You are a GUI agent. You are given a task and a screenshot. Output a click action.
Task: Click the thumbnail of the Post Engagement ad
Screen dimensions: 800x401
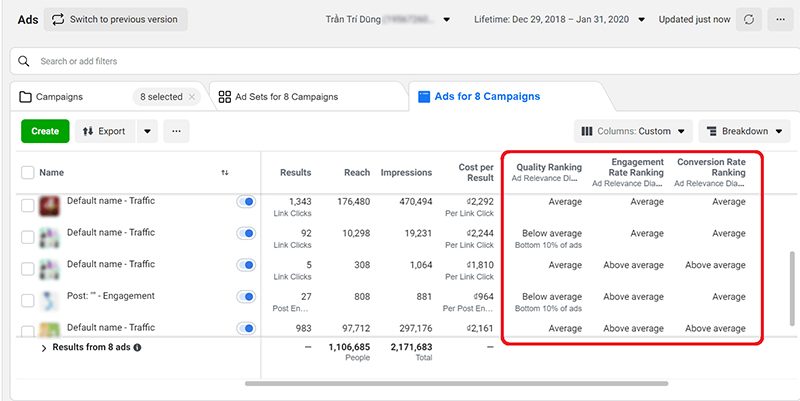click(49, 300)
